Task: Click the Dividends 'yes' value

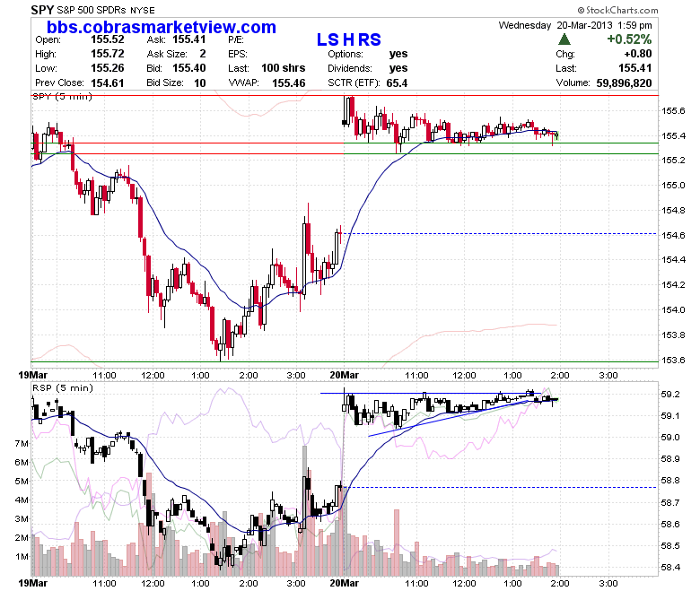Action: coord(398,68)
